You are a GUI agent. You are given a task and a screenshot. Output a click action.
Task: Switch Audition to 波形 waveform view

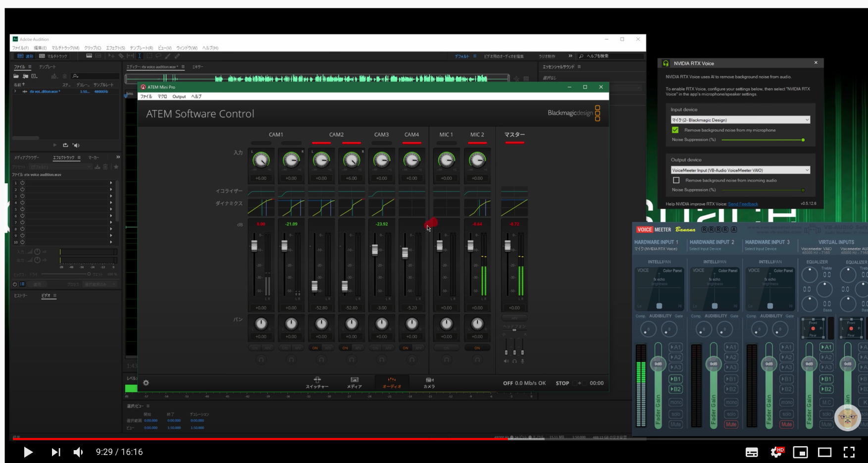pos(25,56)
